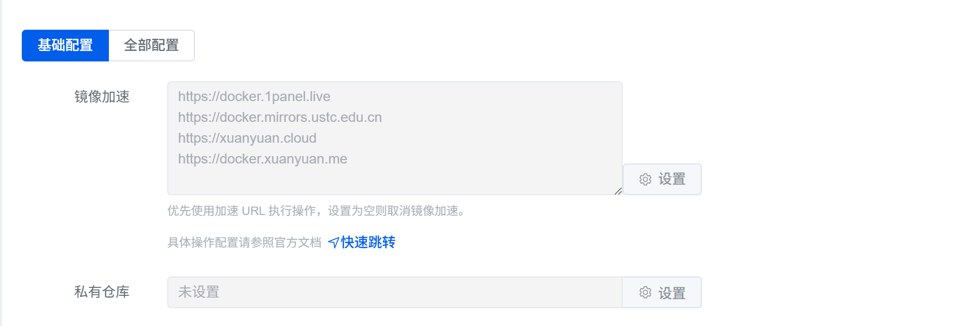The width and height of the screenshot is (980, 326).
Task: Click the https://docker.1panel.live line
Action: tap(254, 97)
